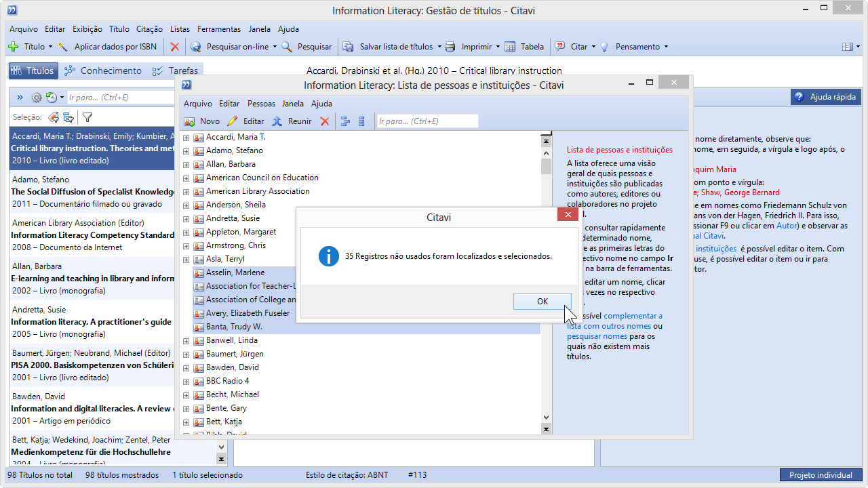
Task: Click Salvar lista de títulos icon
Action: 349,47
